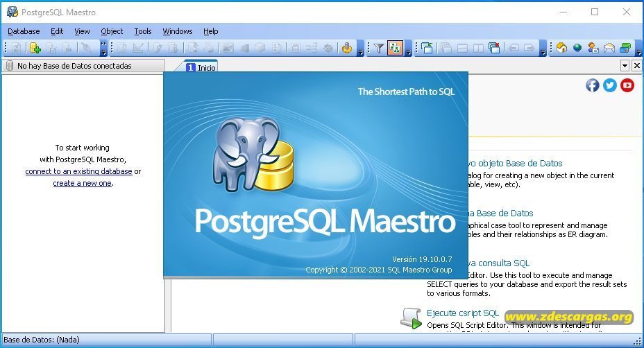Click the SQL script scroll icon

(411, 318)
